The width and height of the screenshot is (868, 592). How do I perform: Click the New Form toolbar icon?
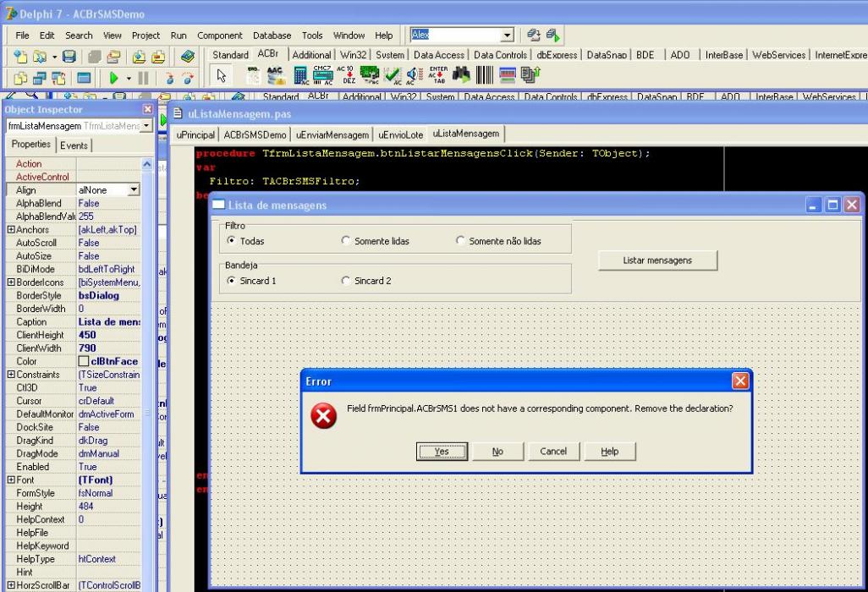pos(84,78)
